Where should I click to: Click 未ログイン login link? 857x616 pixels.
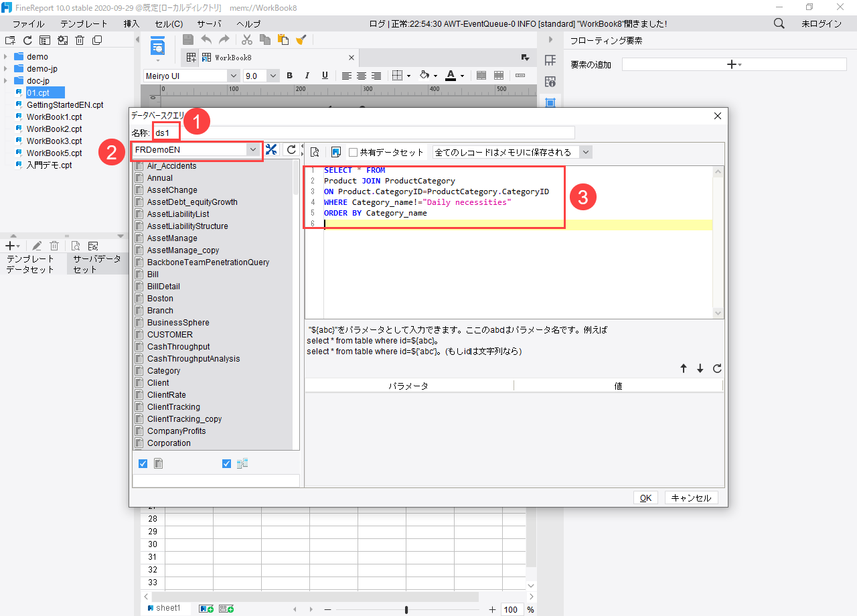(822, 23)
